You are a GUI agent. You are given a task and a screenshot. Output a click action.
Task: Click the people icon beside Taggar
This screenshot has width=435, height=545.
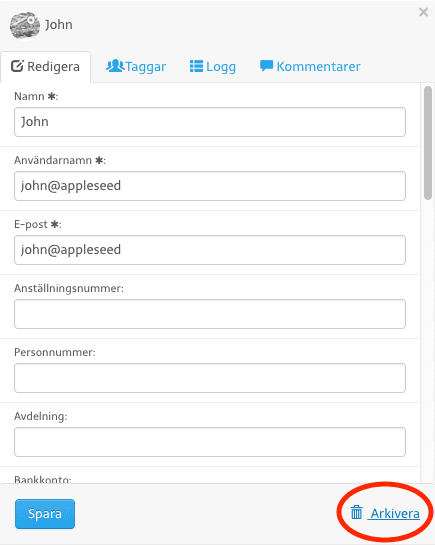point(115,66)
